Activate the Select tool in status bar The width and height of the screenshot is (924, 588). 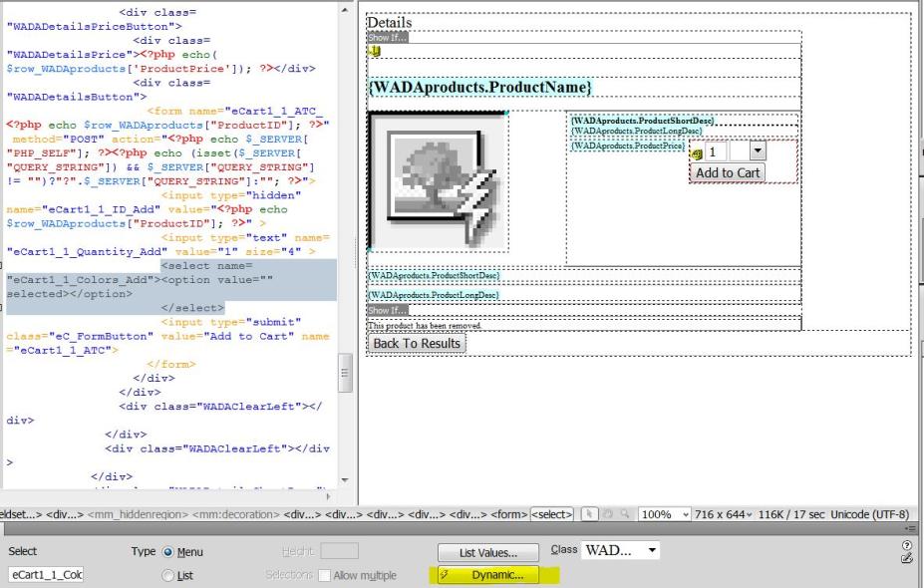pyautogui.click(x=589, y=514)
